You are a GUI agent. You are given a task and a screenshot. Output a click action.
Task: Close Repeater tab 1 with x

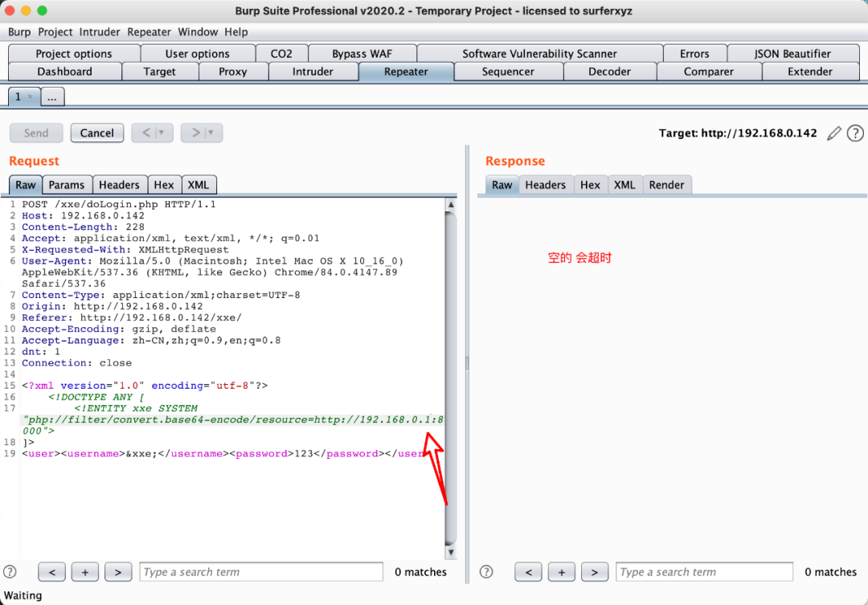point(30,97)
